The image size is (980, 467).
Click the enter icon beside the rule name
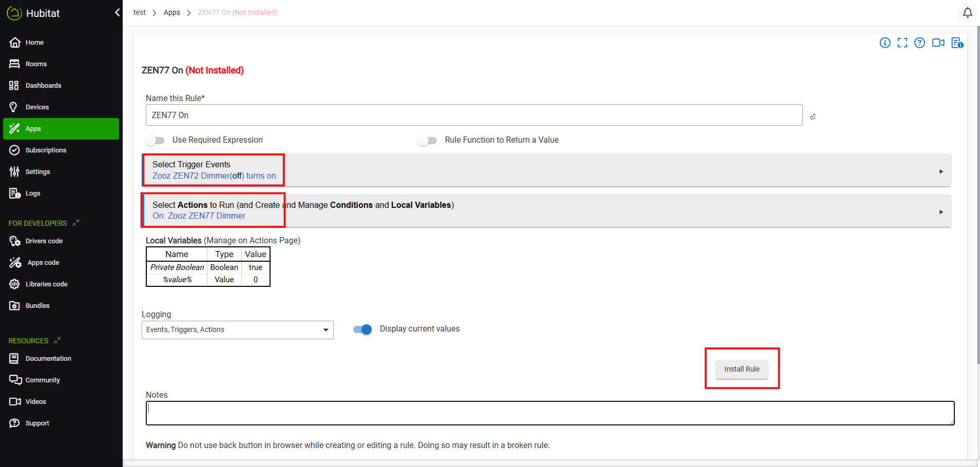(813, 117)
